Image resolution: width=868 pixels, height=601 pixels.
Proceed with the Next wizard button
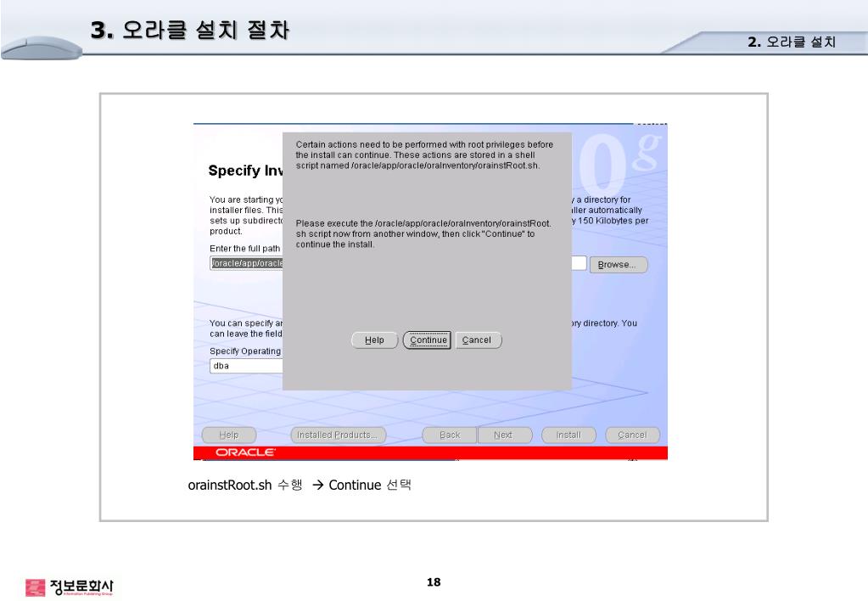pyautogui.click(x=504, y=435)
